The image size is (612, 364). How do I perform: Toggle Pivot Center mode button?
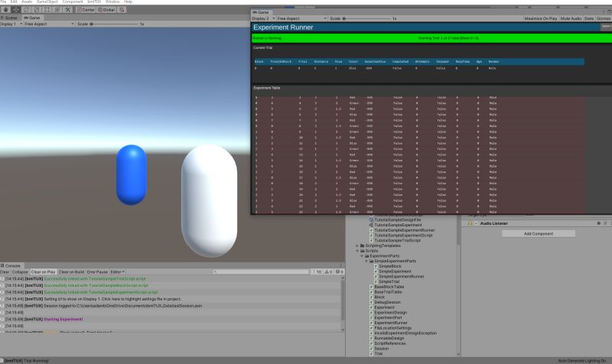click(x=86, y=10)
